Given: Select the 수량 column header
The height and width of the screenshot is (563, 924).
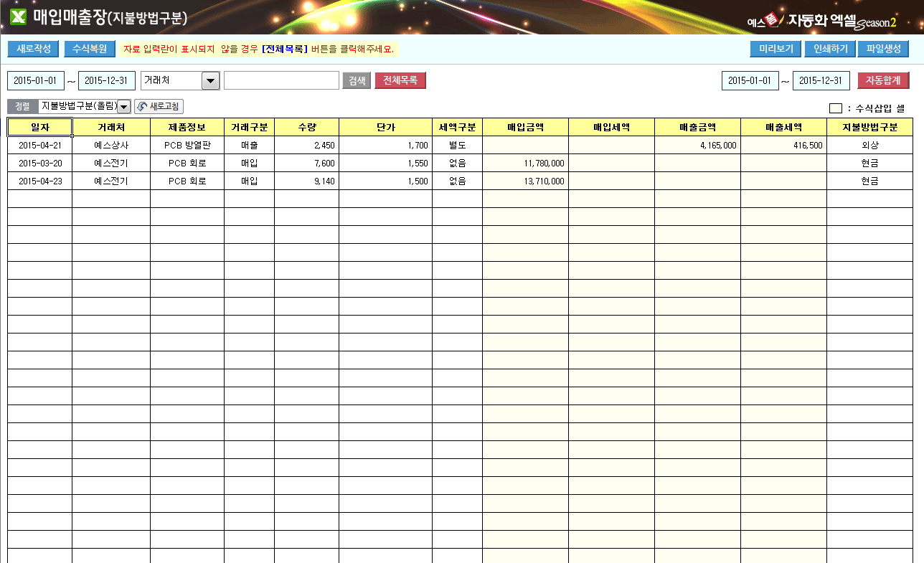Looking at the screenshot, I should [x=307, y=127].
